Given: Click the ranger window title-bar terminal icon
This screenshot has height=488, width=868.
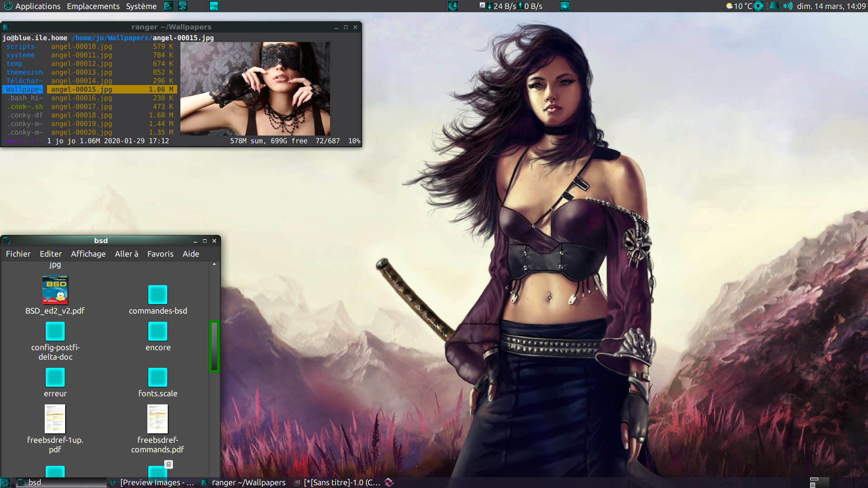Looking at the screenshot, I should coord(6,27).
